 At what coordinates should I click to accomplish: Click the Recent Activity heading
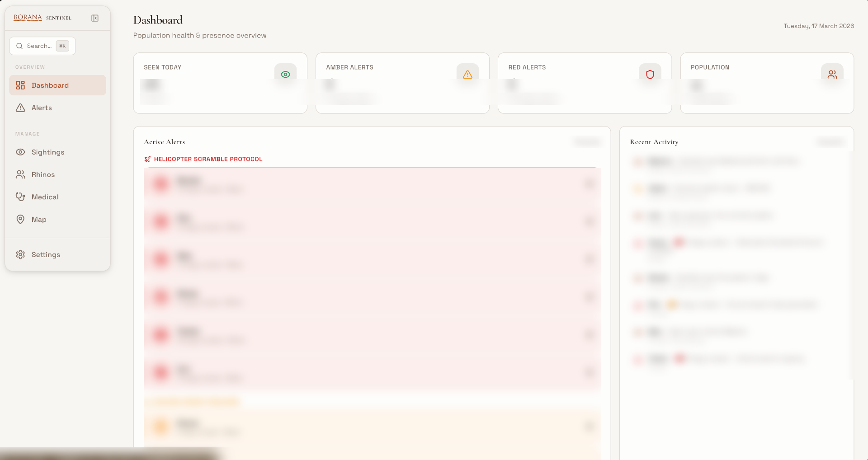(x=654, y=142)
